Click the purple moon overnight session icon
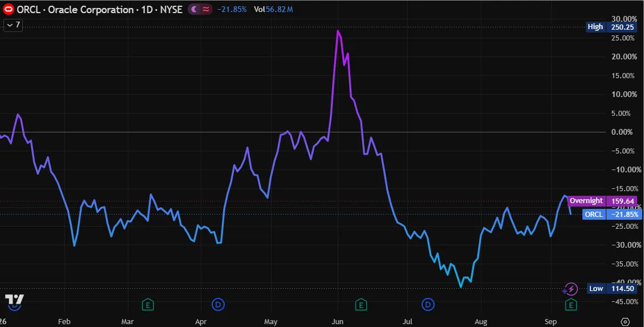Screen dimensions: 644x327 coord(195,10)
